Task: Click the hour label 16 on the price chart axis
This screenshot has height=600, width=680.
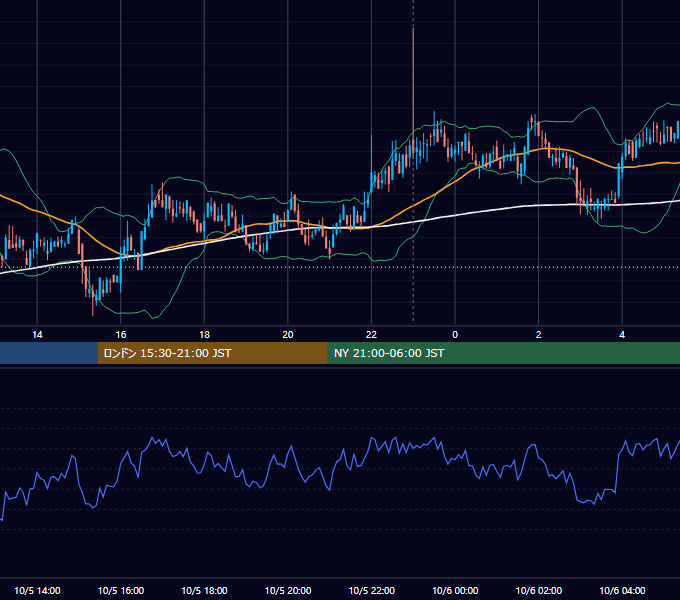Action: [x=121, y=335]
